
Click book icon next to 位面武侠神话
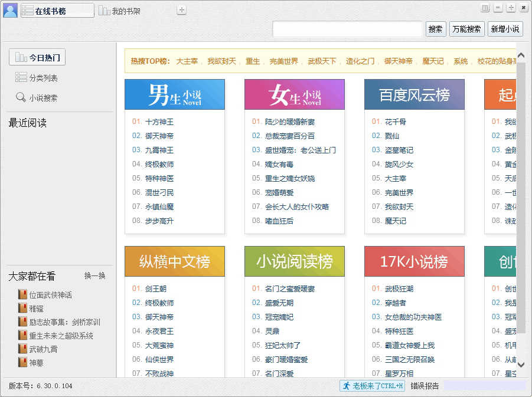(x=22, y=295)
